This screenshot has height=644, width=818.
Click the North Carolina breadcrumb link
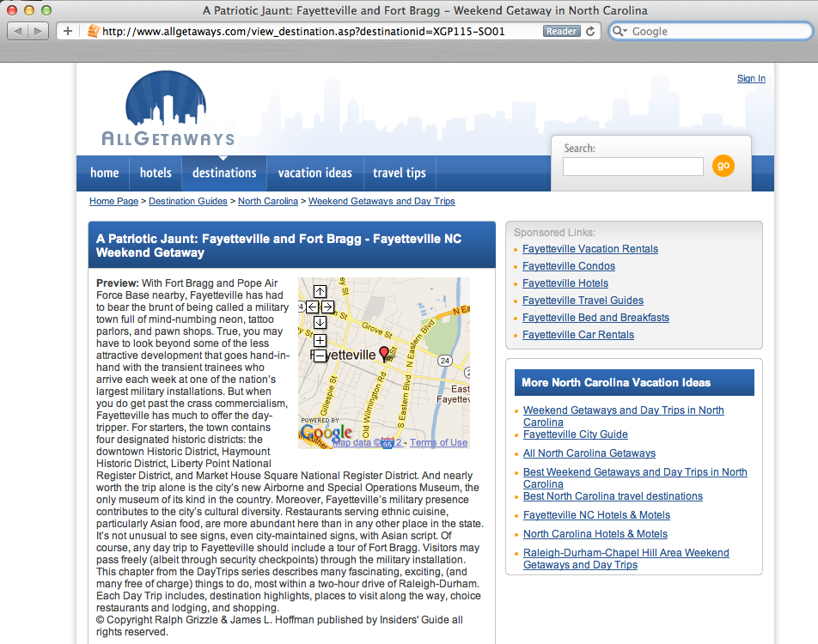[267, 201]
